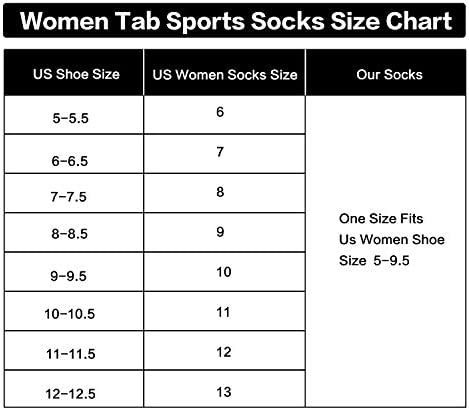The image size is (469, 410).
Task: Select the 10–10.5 shoe size cell
Action: [74, 311]
